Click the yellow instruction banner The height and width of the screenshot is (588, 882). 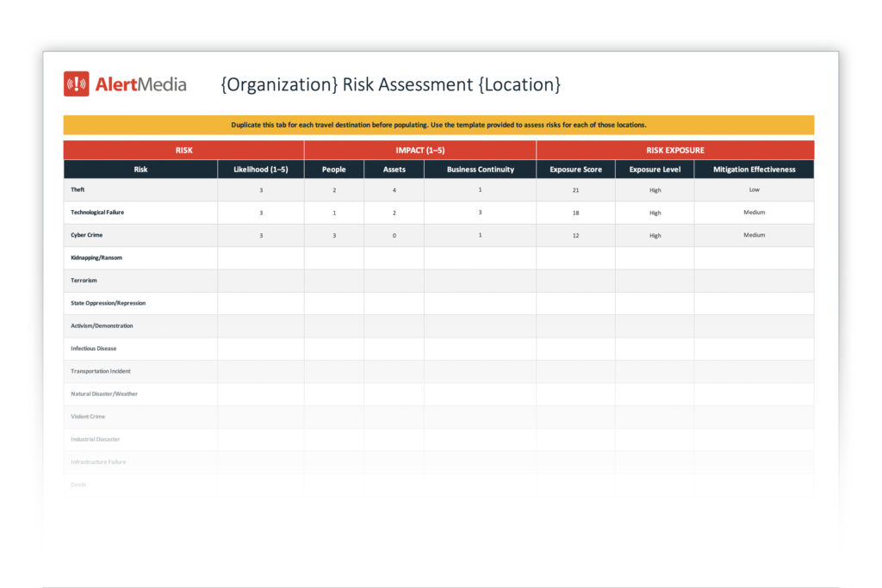click(438, 125)
